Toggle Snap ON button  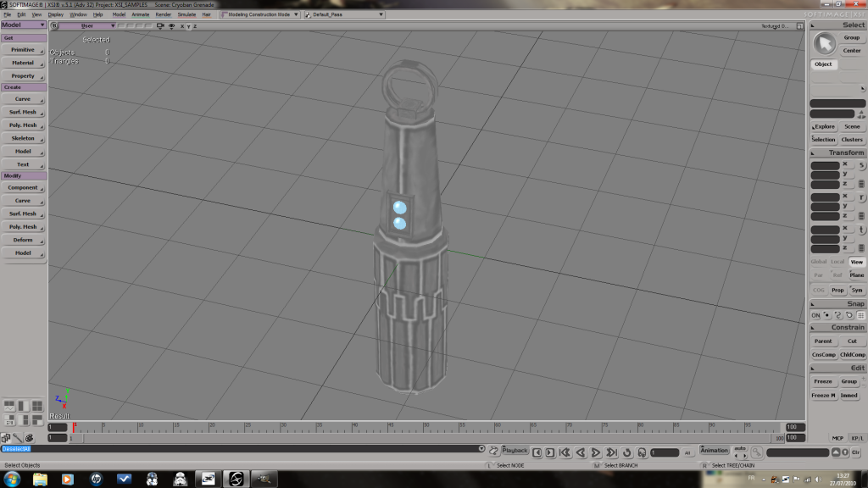click(815, 315)
